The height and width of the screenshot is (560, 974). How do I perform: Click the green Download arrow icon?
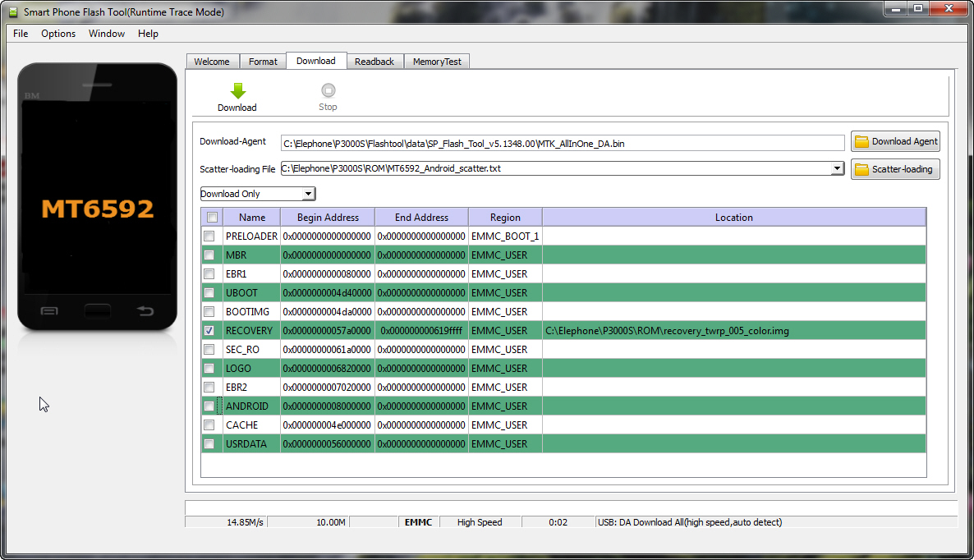[x=237, y=90]
